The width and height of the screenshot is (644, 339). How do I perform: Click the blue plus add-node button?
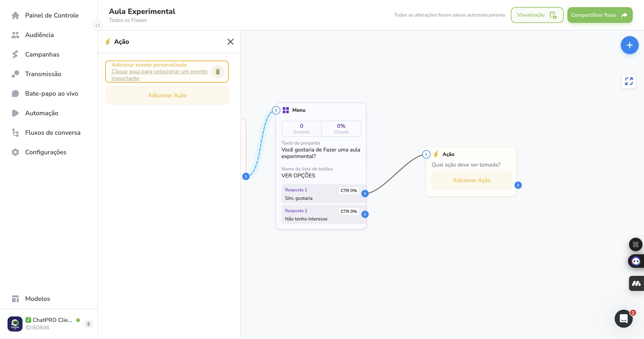630,45
